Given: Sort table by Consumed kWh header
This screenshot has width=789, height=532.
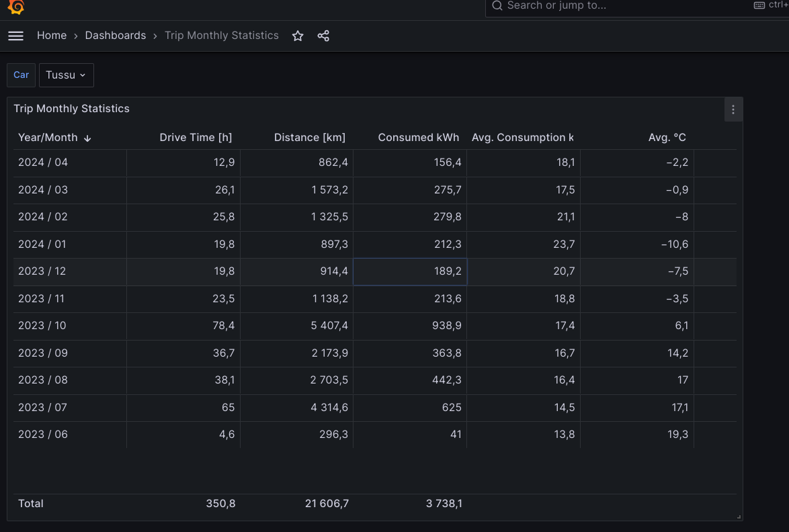Looking at the screenshot, I should click(418, 137).
